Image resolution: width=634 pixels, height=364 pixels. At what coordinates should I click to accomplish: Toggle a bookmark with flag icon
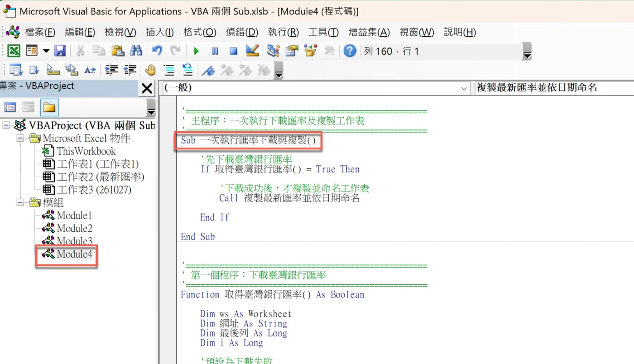point(208,70)
